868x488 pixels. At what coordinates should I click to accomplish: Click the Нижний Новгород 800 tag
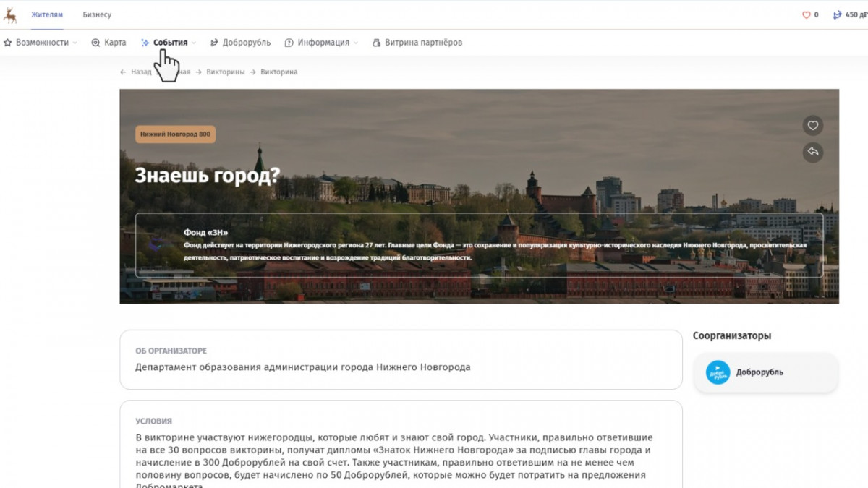click(x=175, y=134)
